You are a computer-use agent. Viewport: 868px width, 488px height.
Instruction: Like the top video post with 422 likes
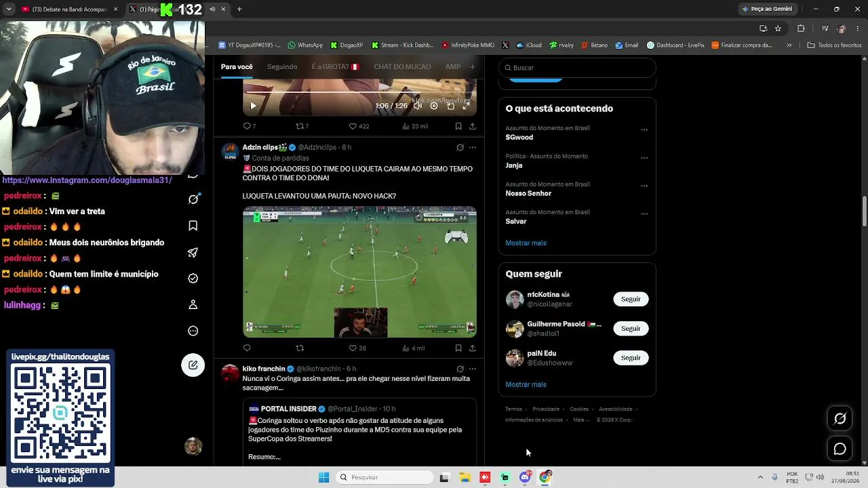(x=359, y=126)
